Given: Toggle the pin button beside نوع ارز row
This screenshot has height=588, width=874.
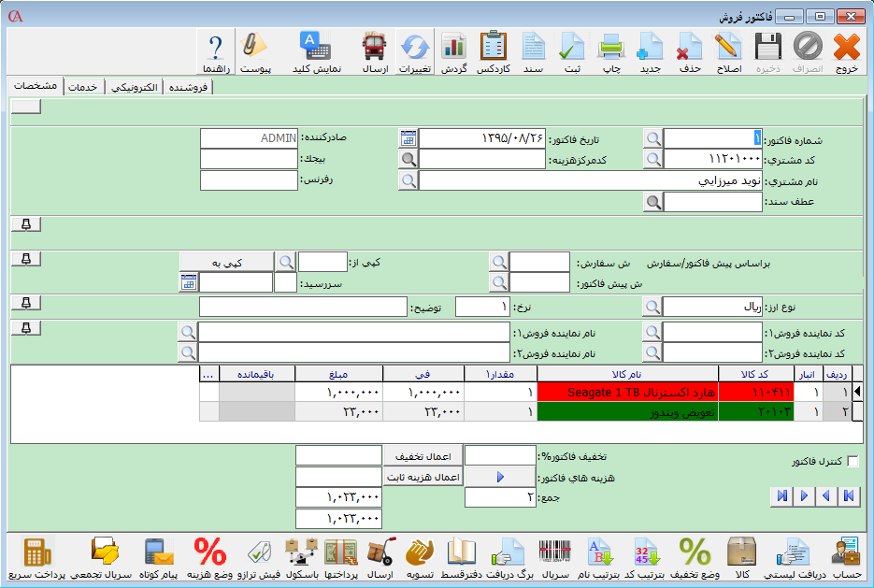Looking at the screenshot, I should tap(25, 302).
